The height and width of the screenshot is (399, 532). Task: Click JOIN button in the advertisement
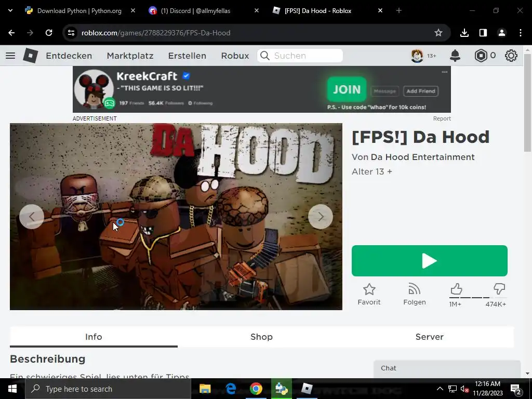[x=347, y=89]
